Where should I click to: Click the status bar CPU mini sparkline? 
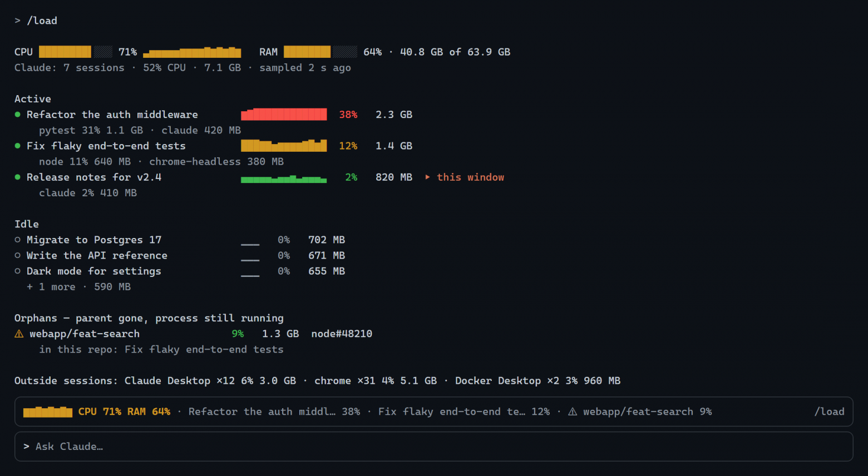point(48,411)
